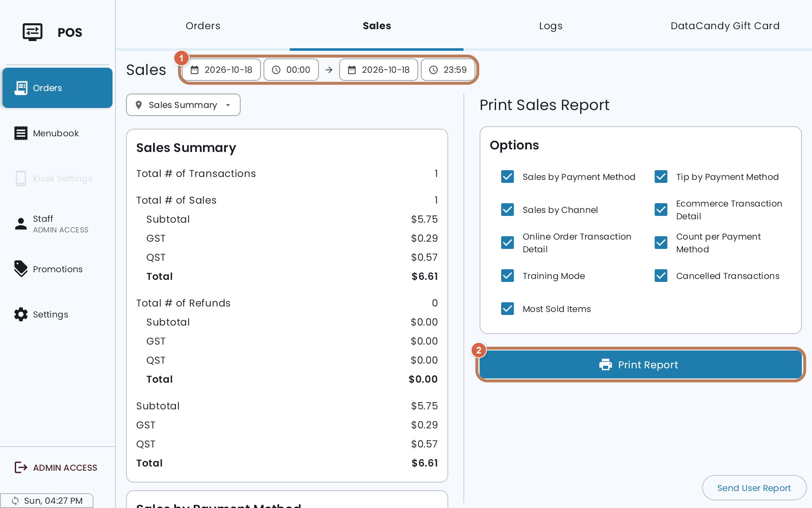Click Send User Report button
The image size is (812, 508).
point(754,488)
